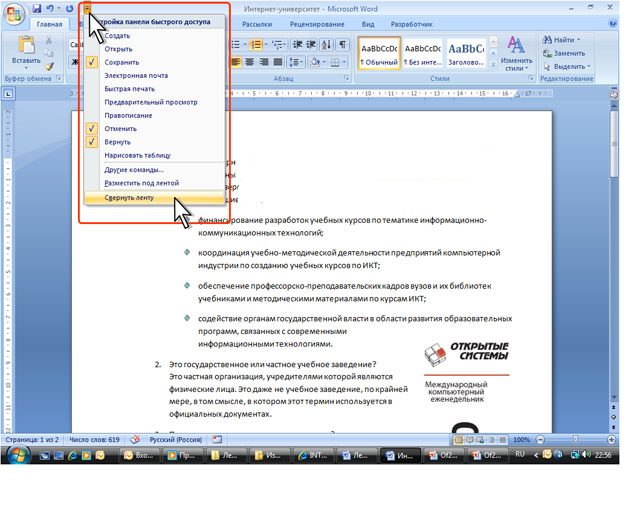640x512 pixels.
Task: Click the macro recording icon in status bar
Action: pyautogui.click(x=217, y=440)
